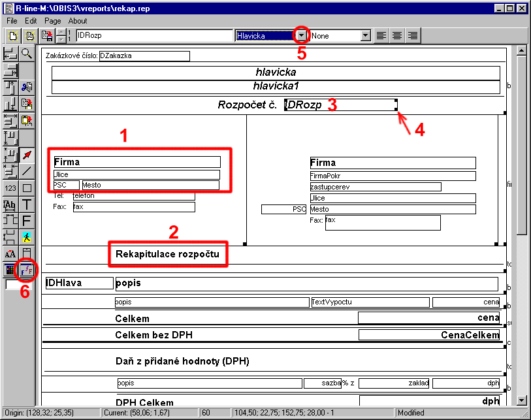This screenshot has height=420, width=531.
Task: Open the File menu
Action: [12, 21]
